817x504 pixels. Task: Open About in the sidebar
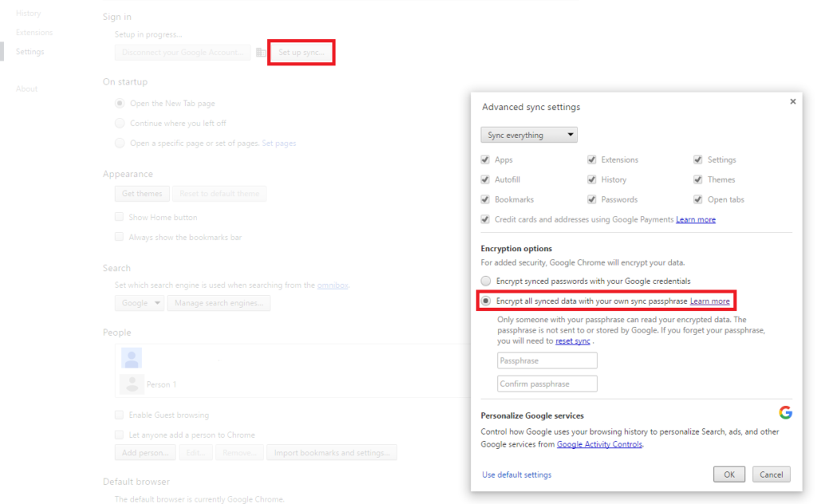pyautogui.click(x=26, y=89)
